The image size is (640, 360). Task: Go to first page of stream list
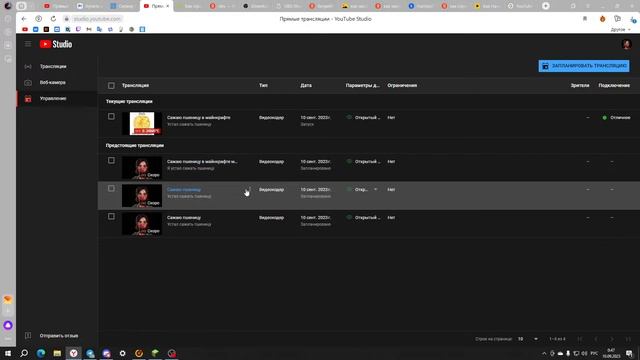(580, 339)
